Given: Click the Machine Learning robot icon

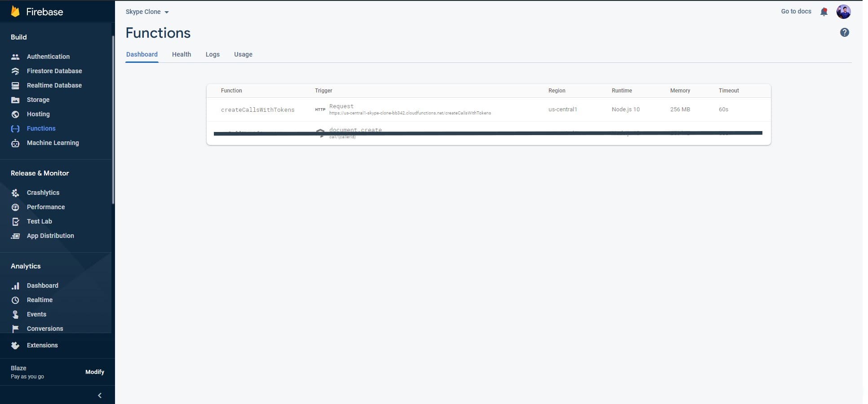Looking at the screenshot, I should 15,143.
